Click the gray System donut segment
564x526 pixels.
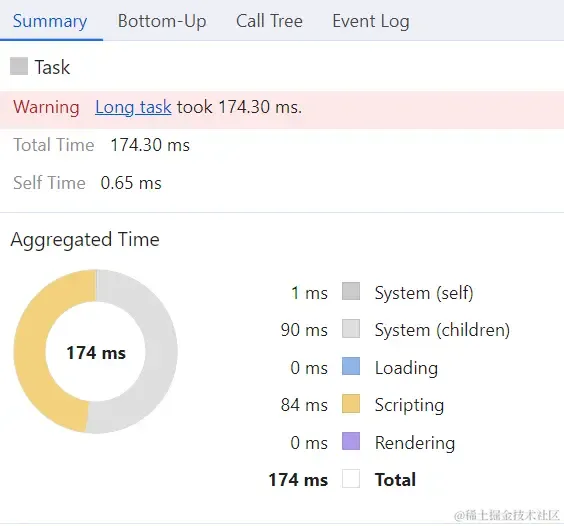[x=161, y=353]
